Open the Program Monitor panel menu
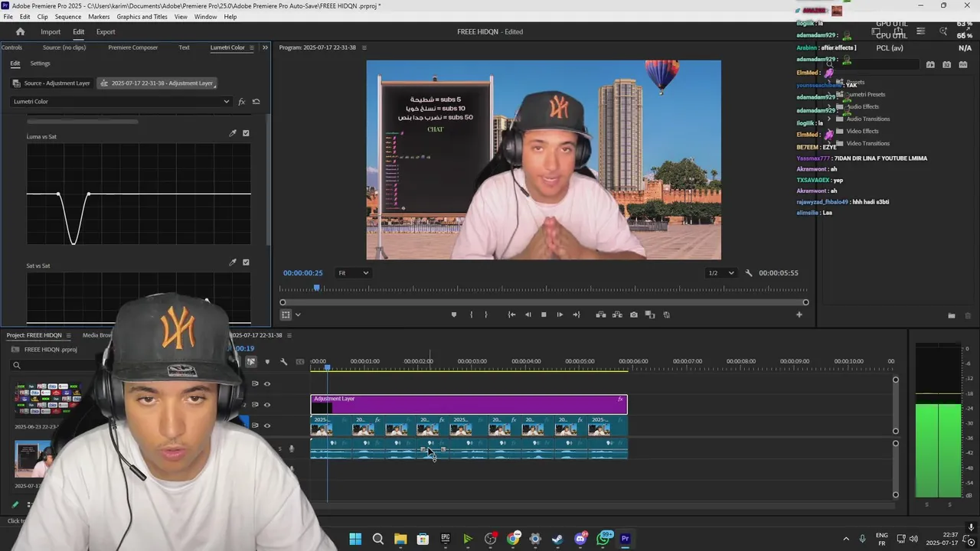This screenshot has width=980, height=551. (x=364, y=47)
